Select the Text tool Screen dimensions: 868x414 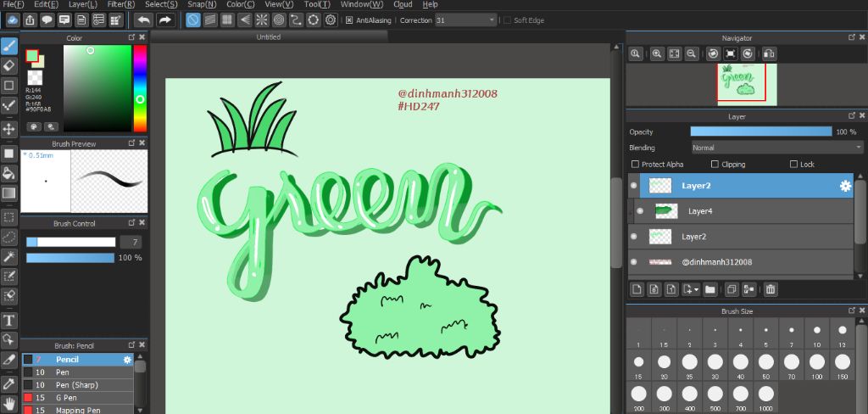(9, 320)
